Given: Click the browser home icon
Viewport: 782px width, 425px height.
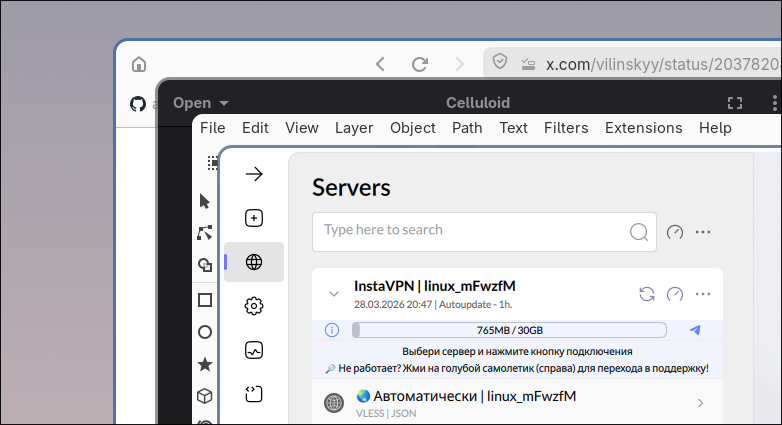Looking at the screenshot, I should coord(139,64).
